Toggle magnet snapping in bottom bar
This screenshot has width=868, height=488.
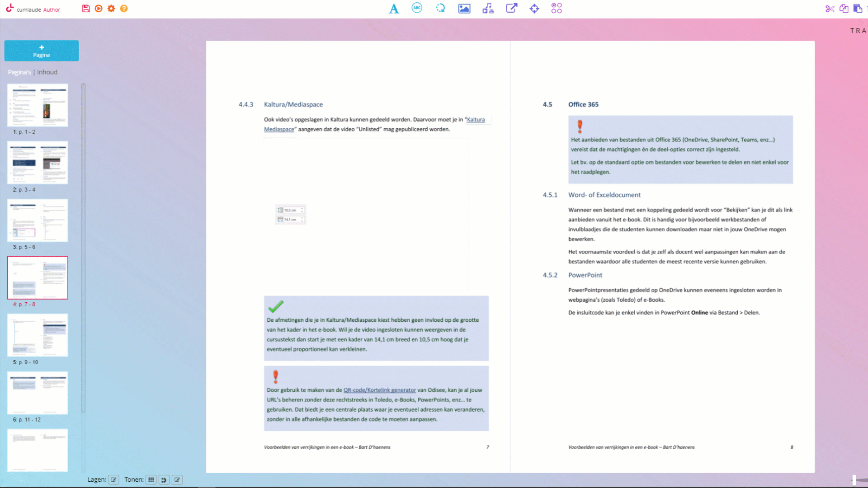(164, 480)
